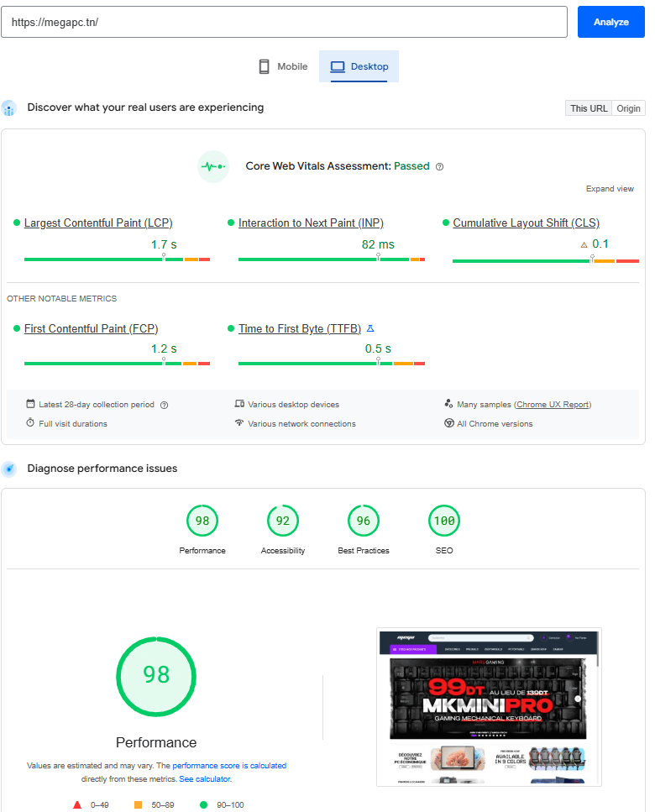Screen dimensions: 655x812
Task: Click the CLS warning triangle icon
Action: 584,245
